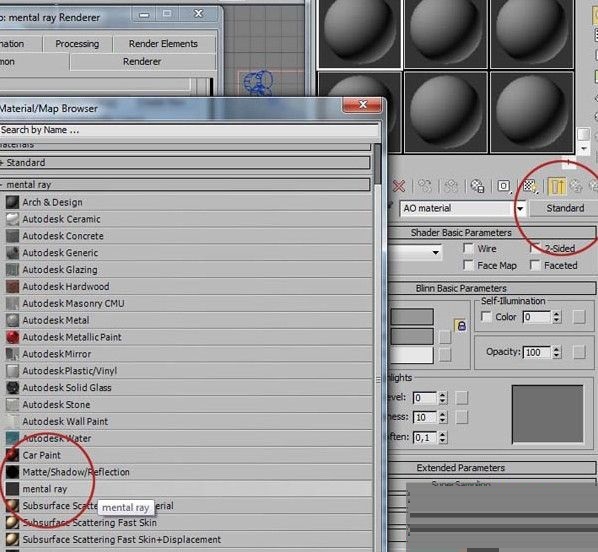
Task: Select Autodesk Concrete in the browser list
Action: pos(186,236)
